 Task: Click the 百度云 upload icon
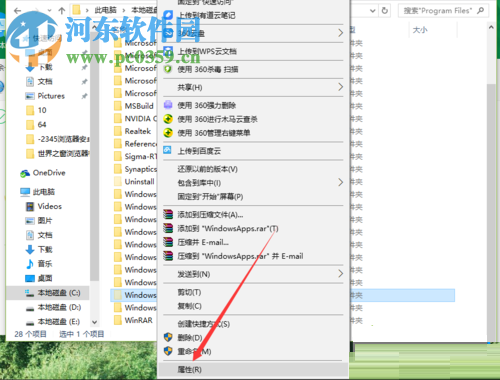click(167, 150)
